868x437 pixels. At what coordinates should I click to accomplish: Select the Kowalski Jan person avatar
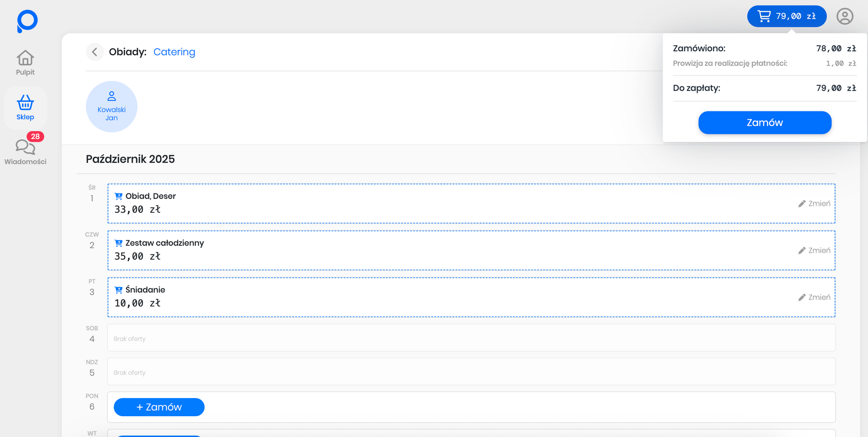[112, 107]
